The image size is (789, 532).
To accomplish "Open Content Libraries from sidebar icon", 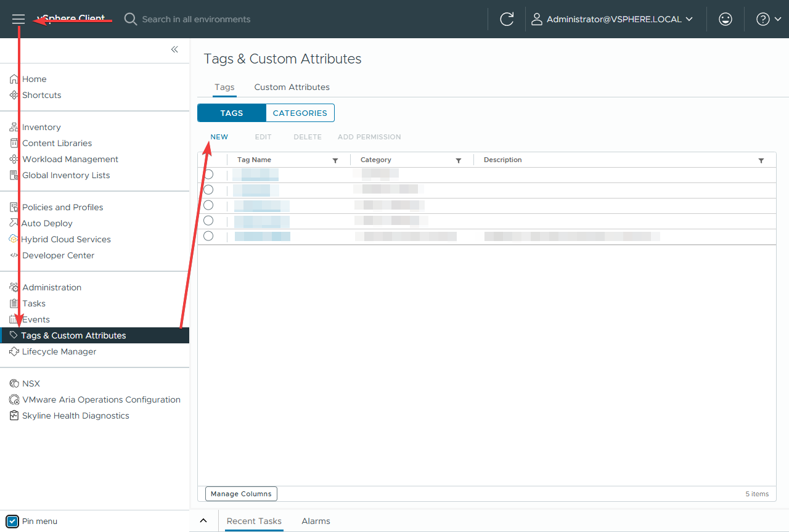I will [14, 143].
